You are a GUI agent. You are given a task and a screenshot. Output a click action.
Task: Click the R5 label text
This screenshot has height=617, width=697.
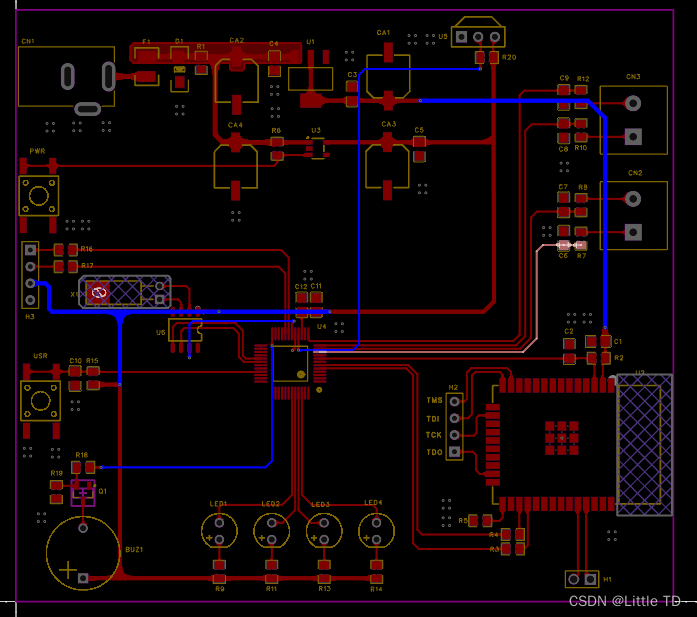point(463,521)
